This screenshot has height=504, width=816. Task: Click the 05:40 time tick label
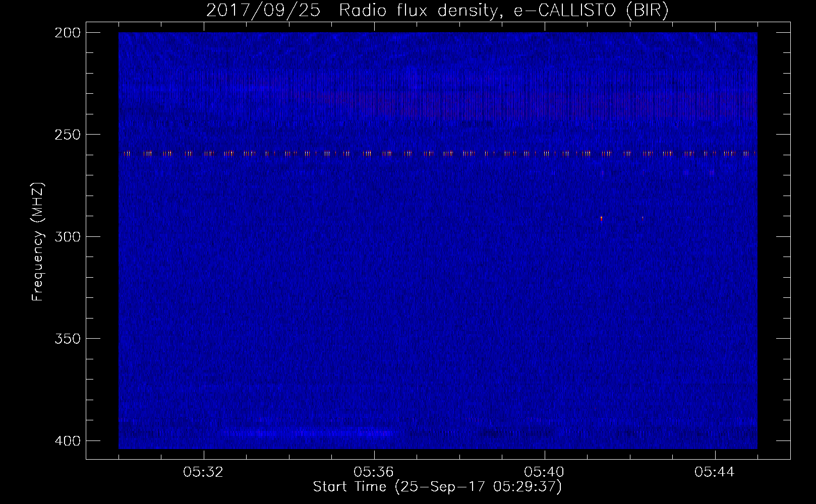click(544, 472)
